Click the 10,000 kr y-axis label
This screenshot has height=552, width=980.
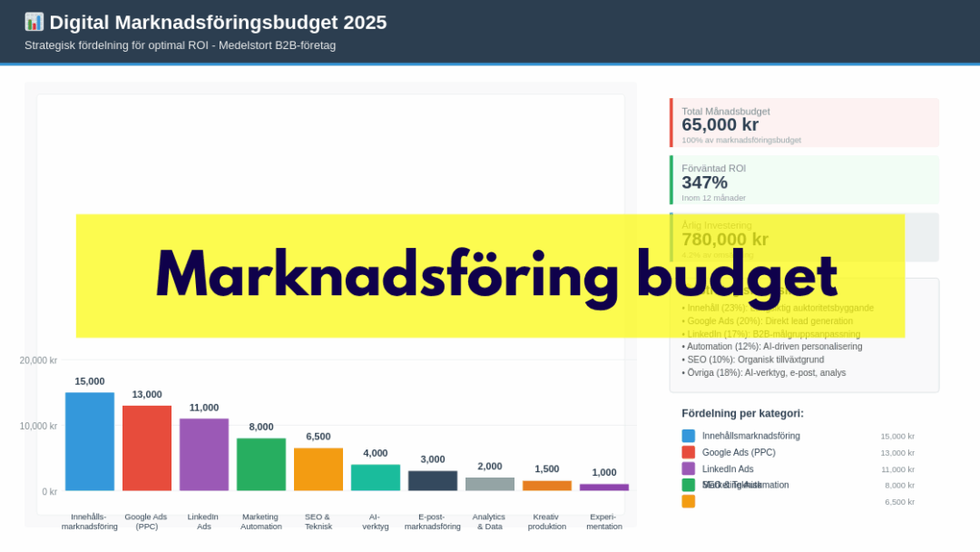click(x=38, y=426)
